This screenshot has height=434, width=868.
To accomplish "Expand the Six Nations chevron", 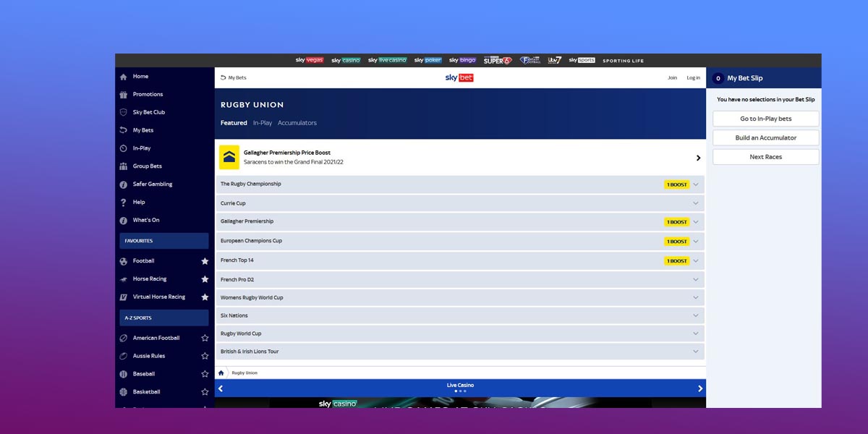I will point(696,315).
